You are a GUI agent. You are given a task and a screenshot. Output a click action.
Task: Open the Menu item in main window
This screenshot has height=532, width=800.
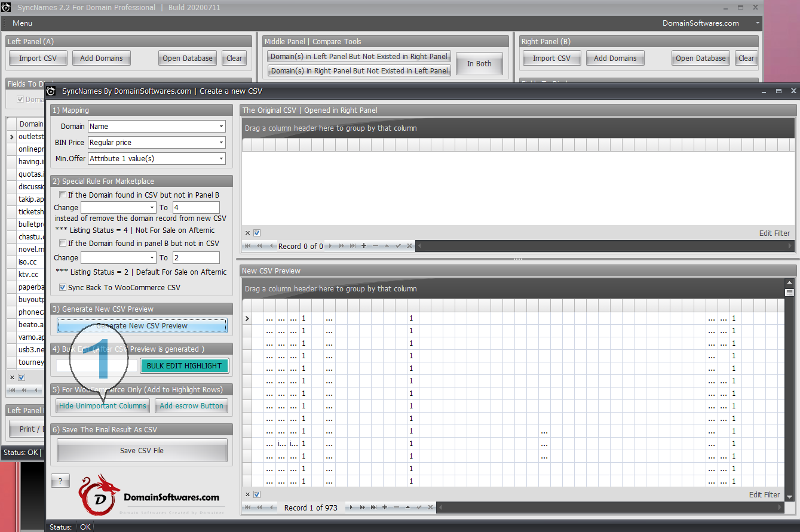tap(22, 23)
